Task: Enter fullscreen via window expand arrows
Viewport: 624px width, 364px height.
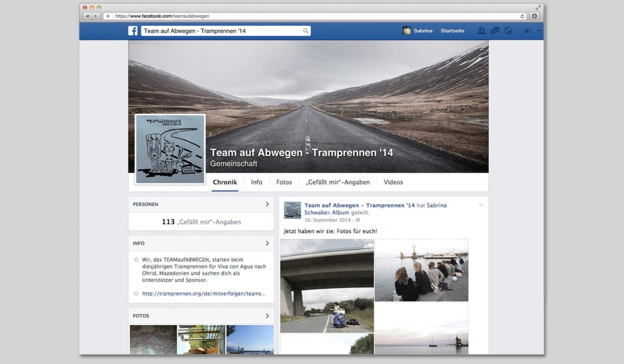Action: 538,7
